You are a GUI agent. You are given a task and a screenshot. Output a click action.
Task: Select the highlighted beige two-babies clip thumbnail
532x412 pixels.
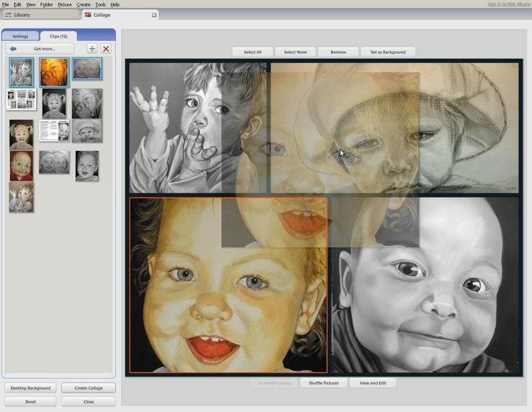tap(87, 68)
